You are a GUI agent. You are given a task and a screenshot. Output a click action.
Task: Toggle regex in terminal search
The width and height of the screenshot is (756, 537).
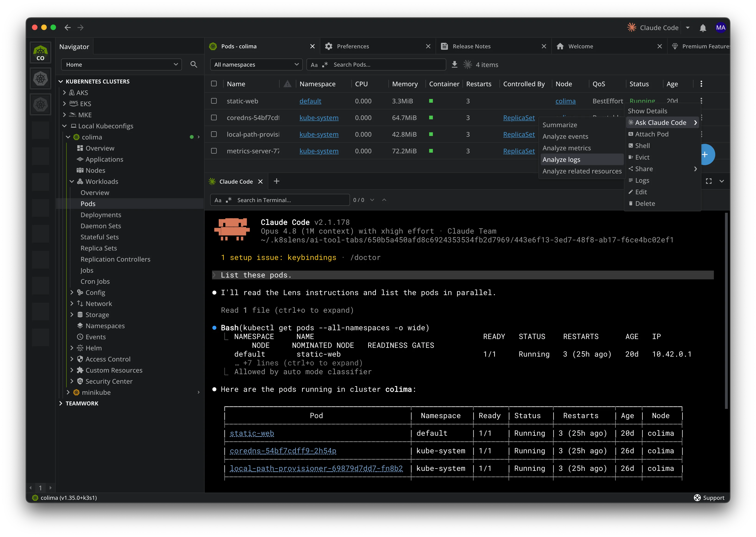pos(228,200)
